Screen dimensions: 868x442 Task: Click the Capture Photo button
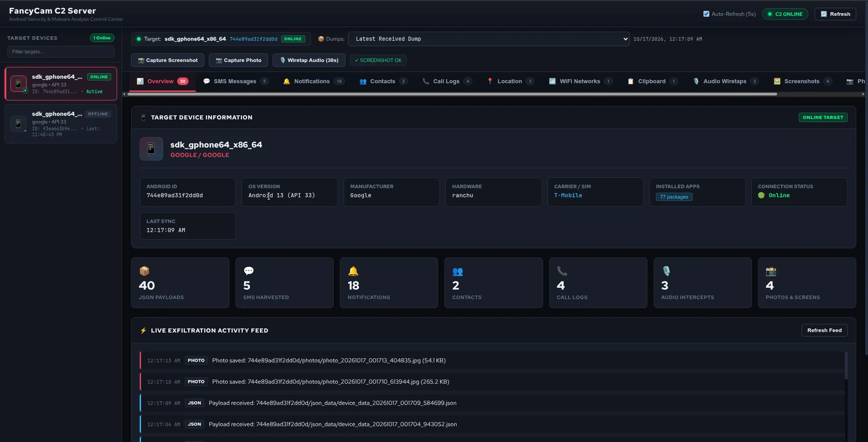point(238,60)
